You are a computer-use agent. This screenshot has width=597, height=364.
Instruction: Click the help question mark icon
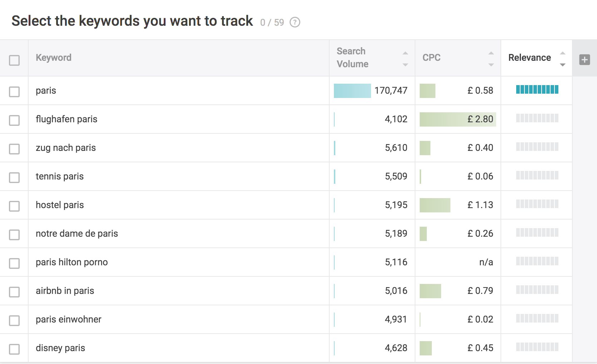click(x=295, y=23)
